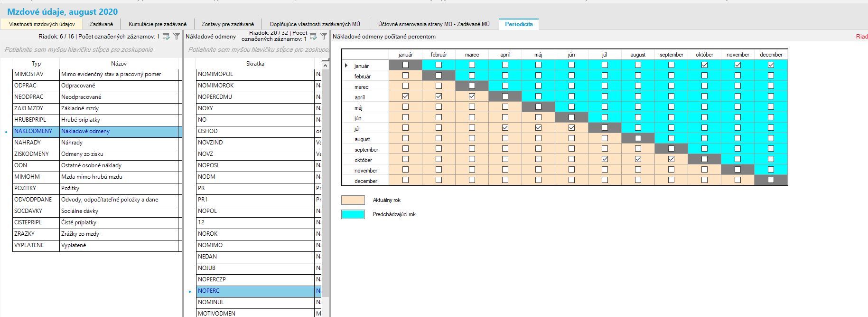This screenshot has height=317, width=868.
Task: Click the Názov column header
Action: pos(119,64)
